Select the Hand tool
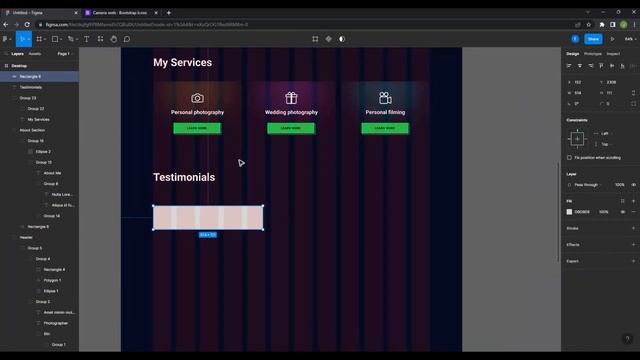 [114, 39]
